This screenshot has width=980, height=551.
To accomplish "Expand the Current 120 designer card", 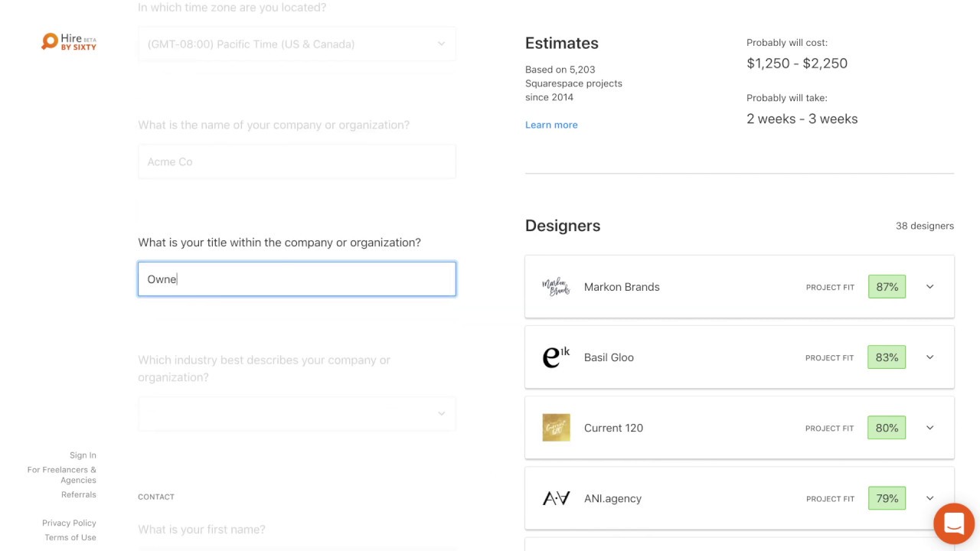I will point(929,428).
